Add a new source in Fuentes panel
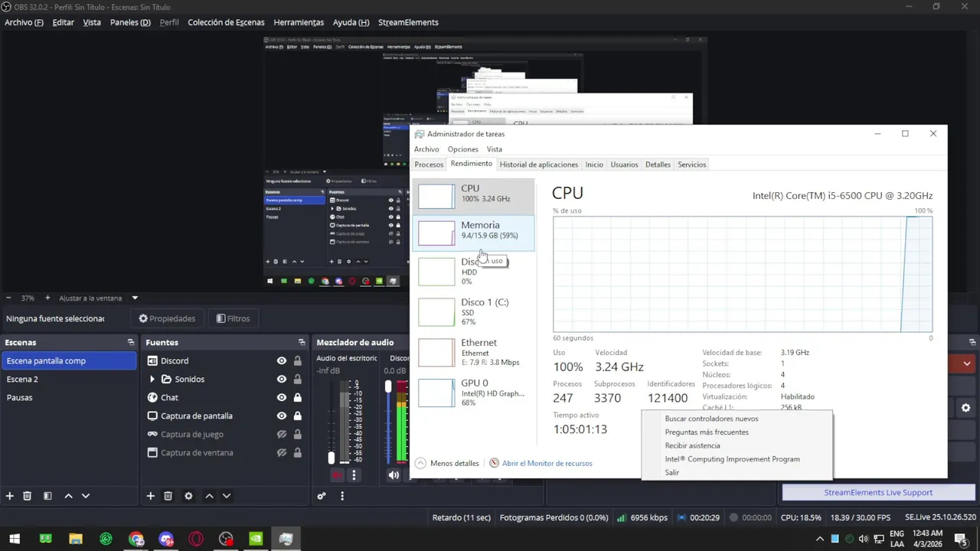Screen dimensions: 980x551 coord(151,496)
